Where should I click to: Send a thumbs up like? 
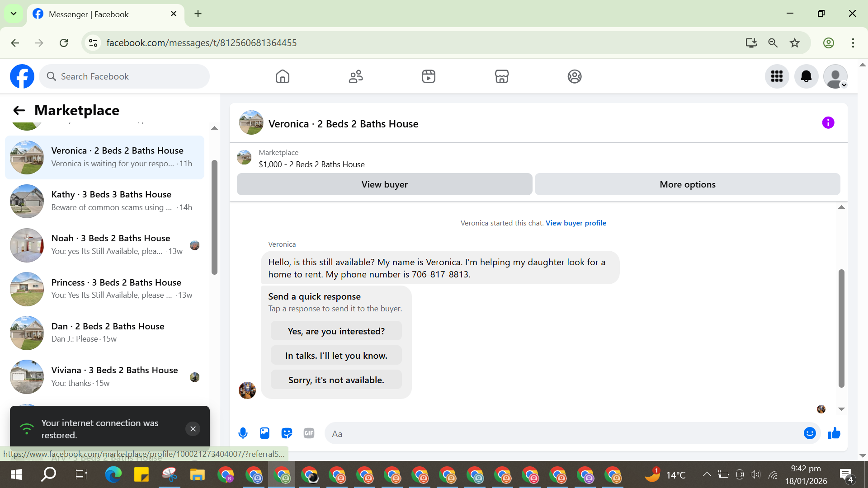click(x=834, y=433)
